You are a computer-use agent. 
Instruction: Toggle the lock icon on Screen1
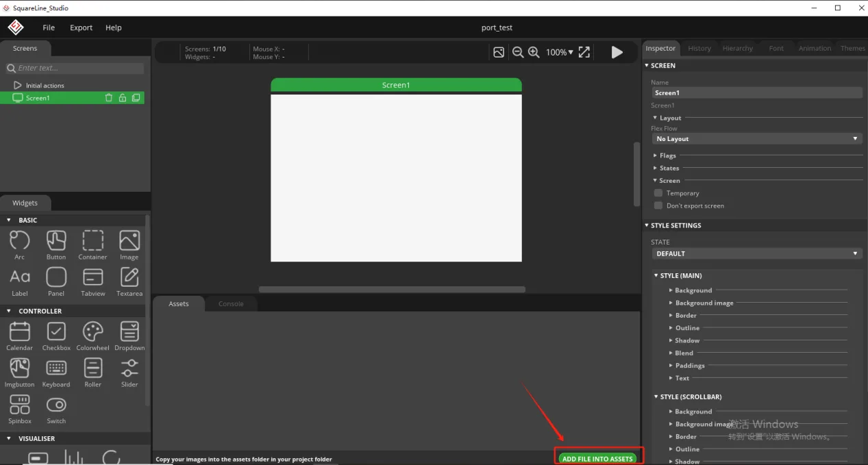pos(122,98)
